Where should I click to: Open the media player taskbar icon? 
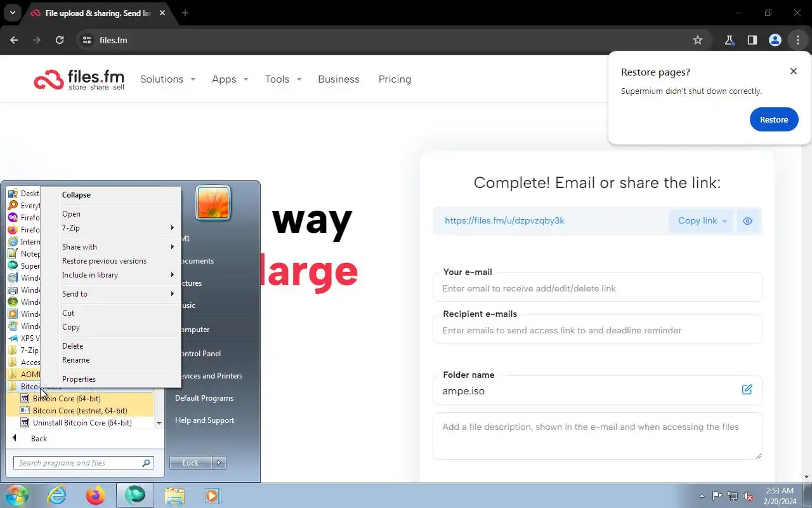213,495
